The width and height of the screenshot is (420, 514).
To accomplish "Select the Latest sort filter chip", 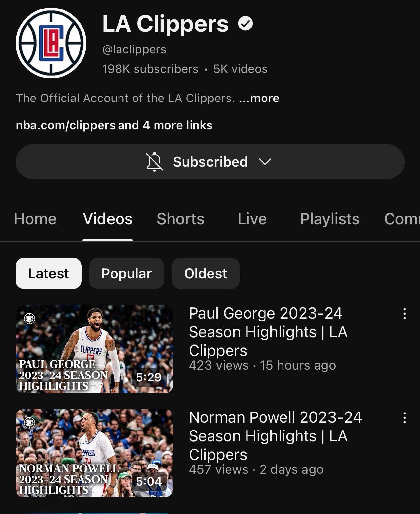I will (48, 273).
